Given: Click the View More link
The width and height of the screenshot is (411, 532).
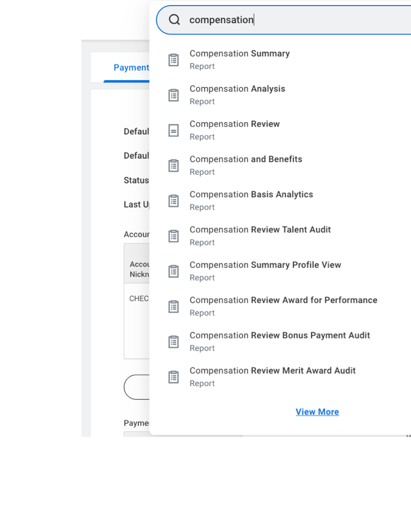Looking at the screenshot, I should 317,412.
